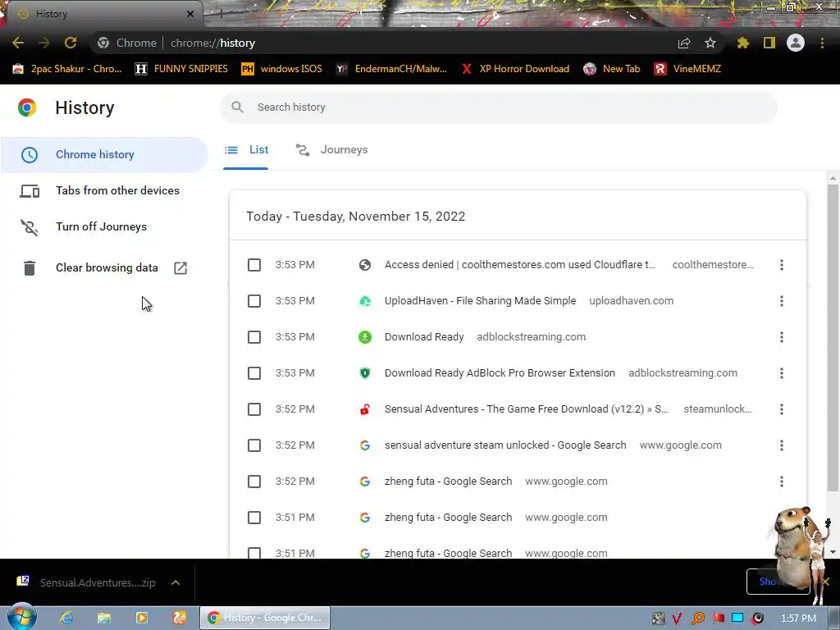Click the orange magnifier tray icon

[697, 619]
